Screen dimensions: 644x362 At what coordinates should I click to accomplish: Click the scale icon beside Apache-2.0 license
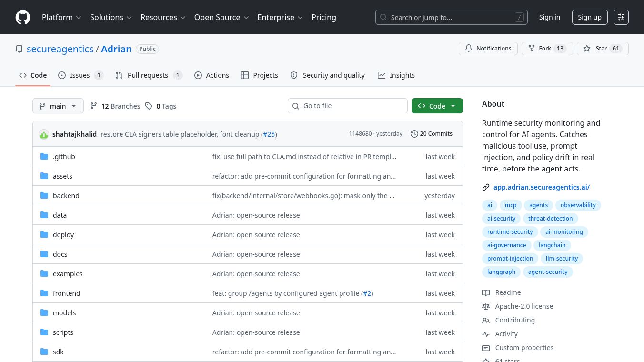486,306
